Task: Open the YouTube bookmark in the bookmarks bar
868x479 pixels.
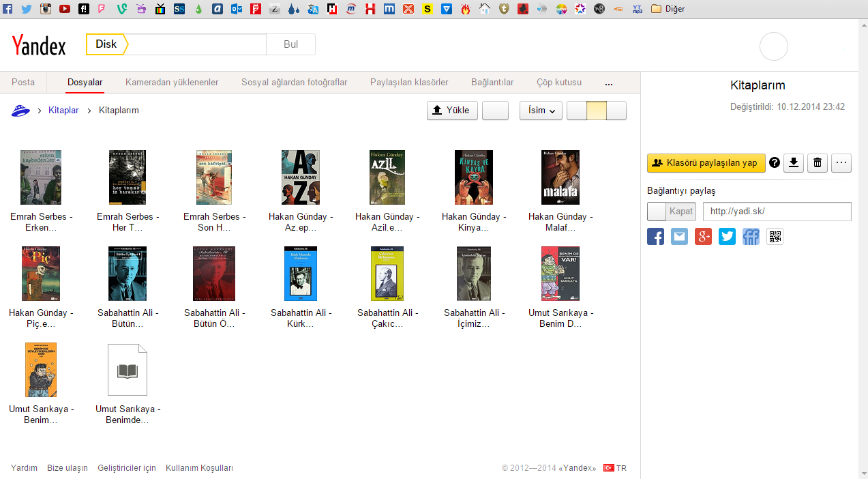Action: point(65,9)
